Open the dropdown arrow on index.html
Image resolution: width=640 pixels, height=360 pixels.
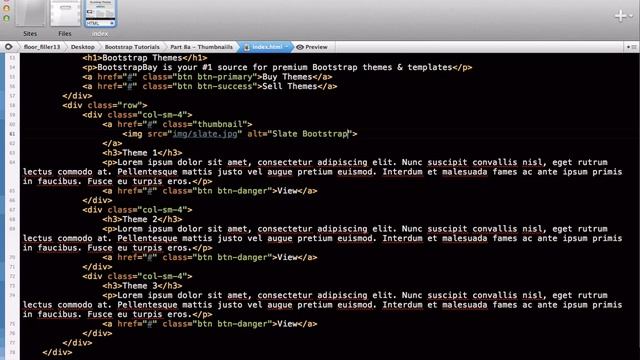click(x=287, y=47)
